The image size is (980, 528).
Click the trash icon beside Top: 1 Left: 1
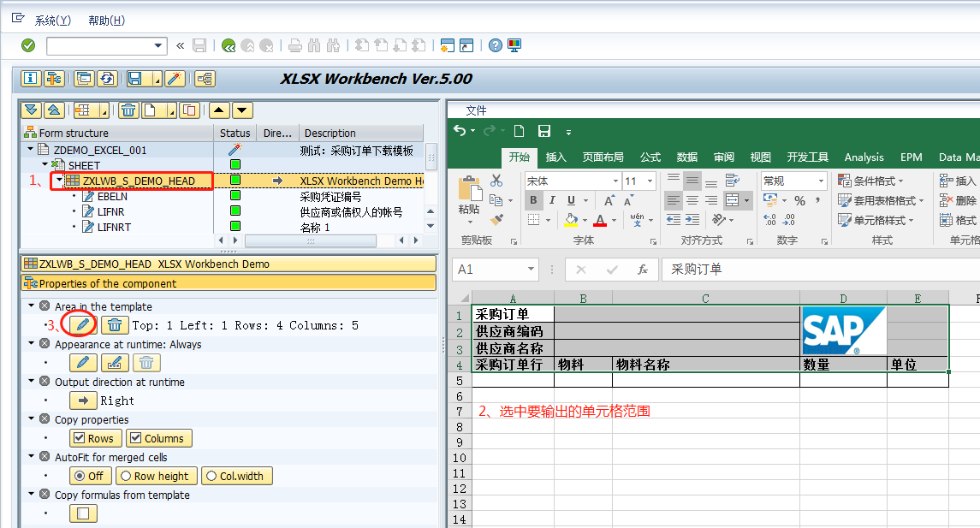115,325
